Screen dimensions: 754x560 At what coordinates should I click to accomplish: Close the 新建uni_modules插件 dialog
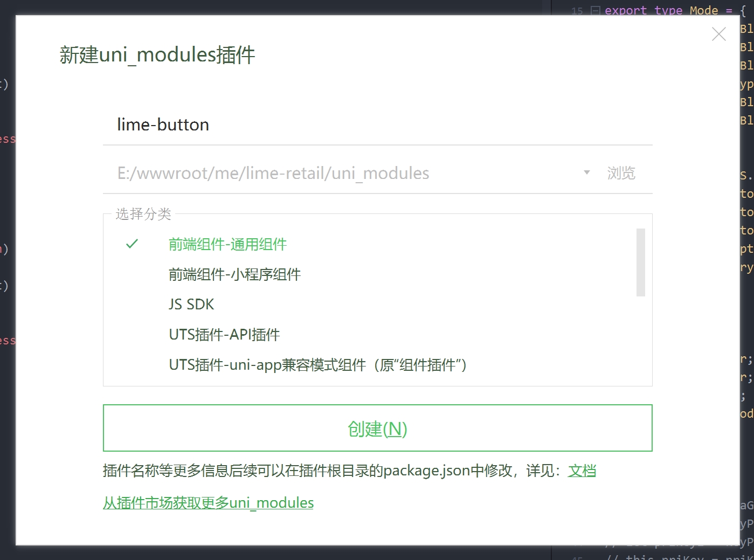718,34
